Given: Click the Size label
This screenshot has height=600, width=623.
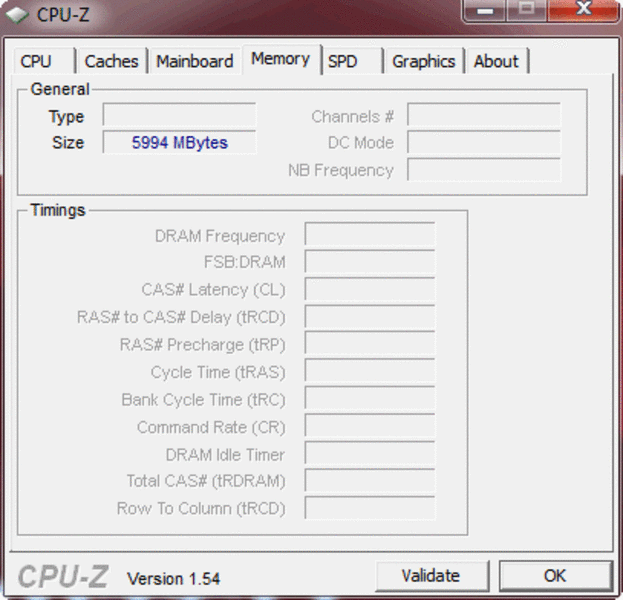Looking at the screenshot, I should 68,143.
